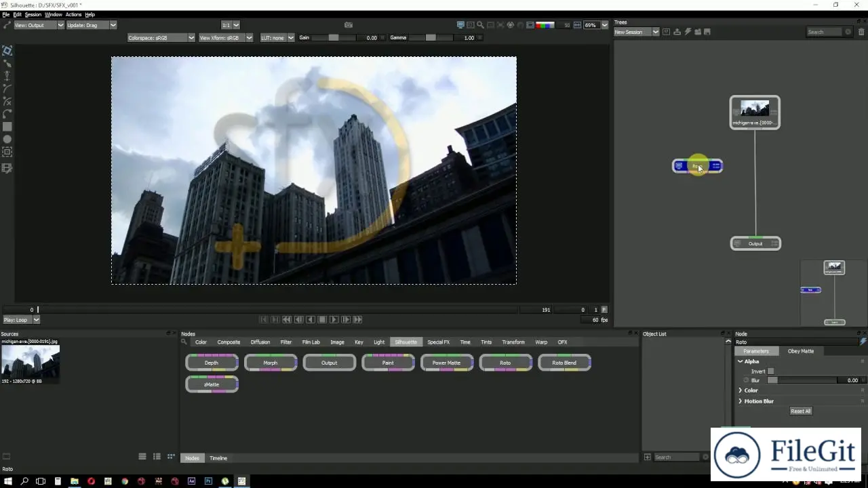
Task: Click the lightning icon in Node panel
Action: [x=863, y=342]
